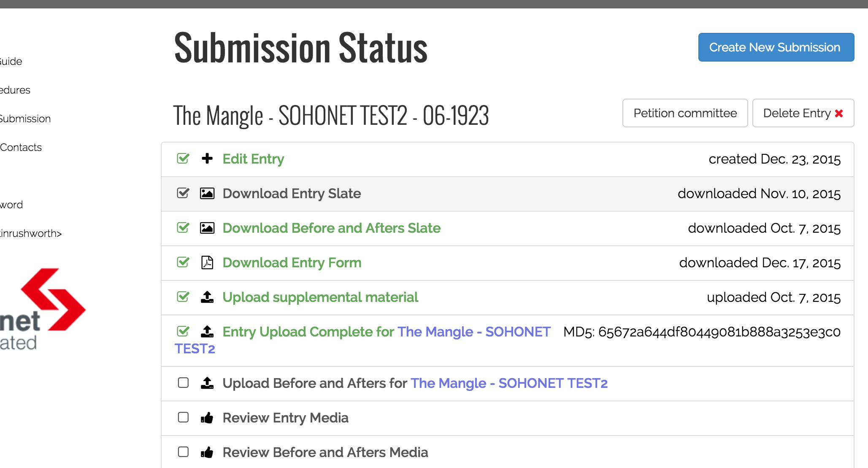
Task: Open the Contacts sidebar item
Action: (21, 147)
